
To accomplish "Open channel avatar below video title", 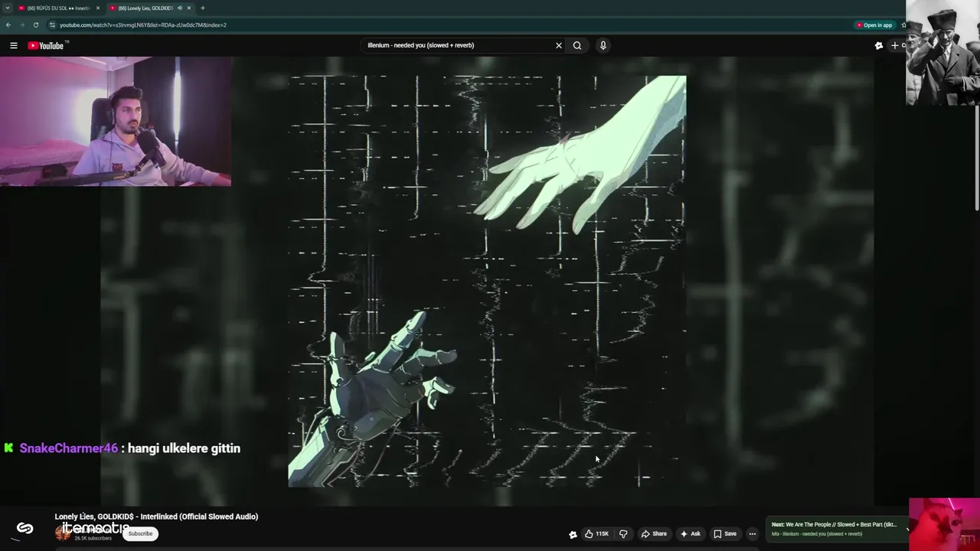I will pyautogui.click(x=63, y=533).
